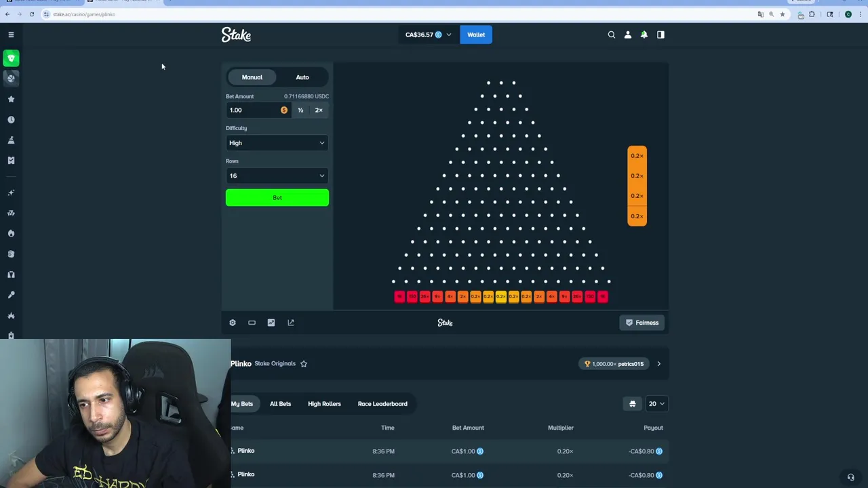The image size is (868, 488).
Task: Open browser extensions puzzle icon
Action: tap(812, 14)
